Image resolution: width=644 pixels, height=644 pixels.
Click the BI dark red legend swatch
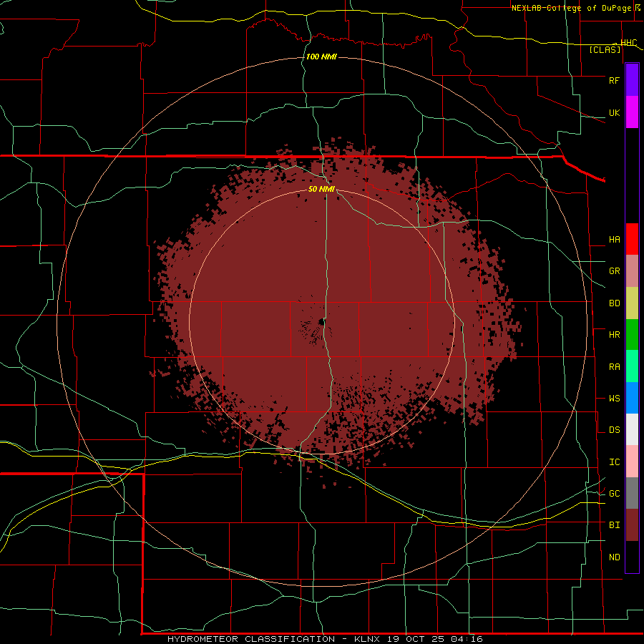tap(632, 525)
